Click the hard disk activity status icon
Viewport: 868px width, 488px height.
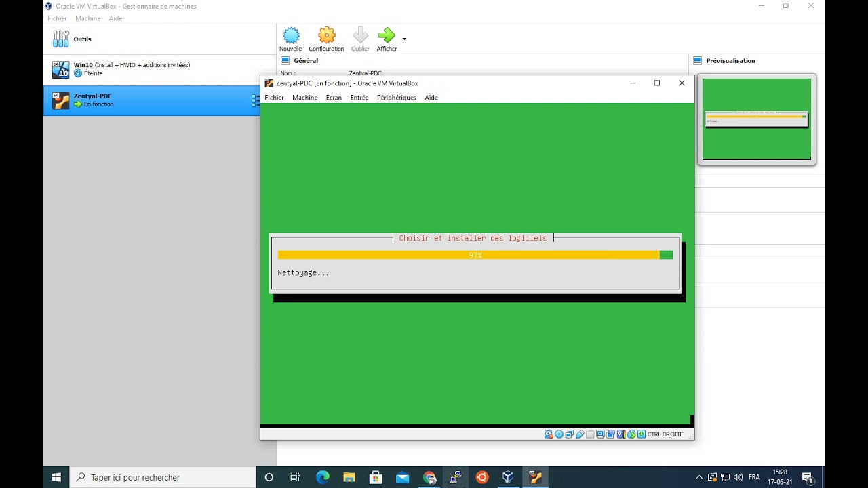549,434
